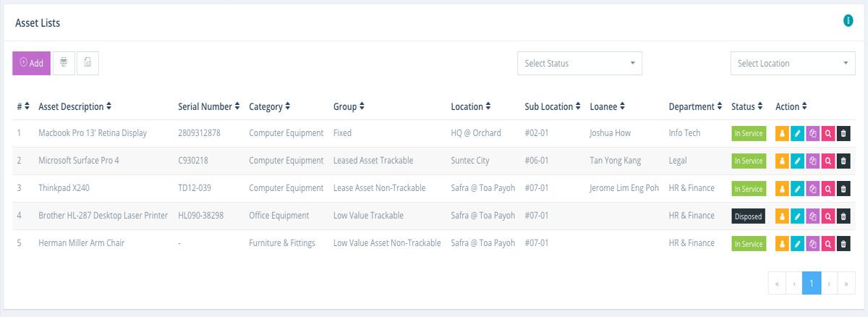Sort by the Status column header

point(747,106)
